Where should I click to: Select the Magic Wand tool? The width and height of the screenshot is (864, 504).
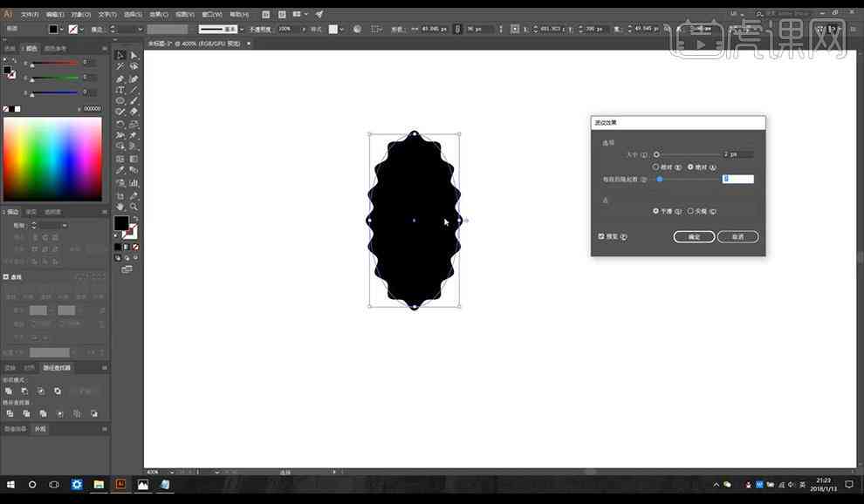point(120,66)
